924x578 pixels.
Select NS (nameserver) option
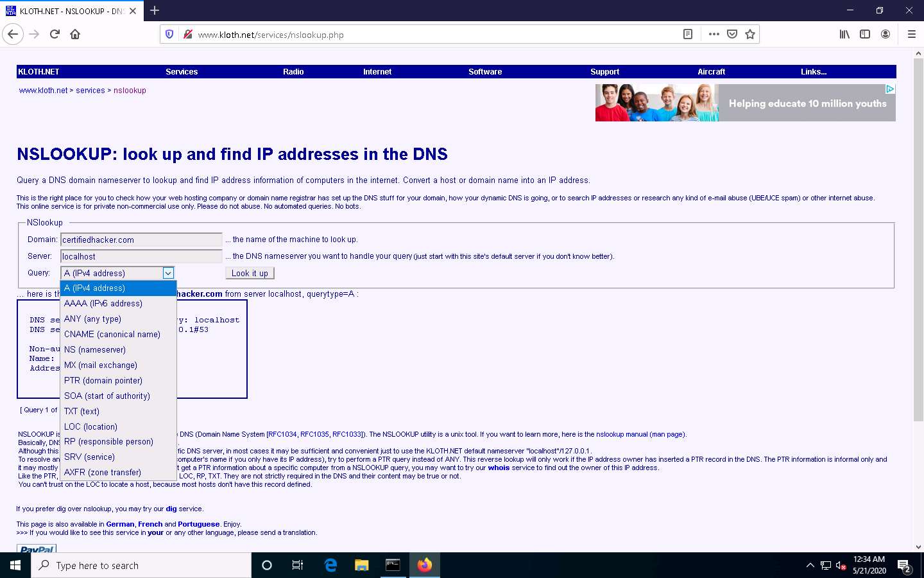pos(118,350)
